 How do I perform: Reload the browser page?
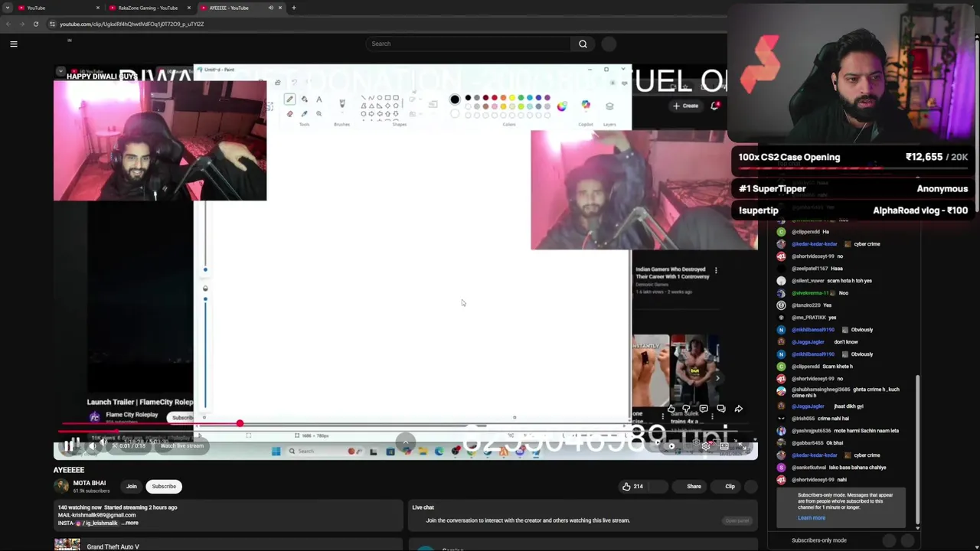[35, 24]
